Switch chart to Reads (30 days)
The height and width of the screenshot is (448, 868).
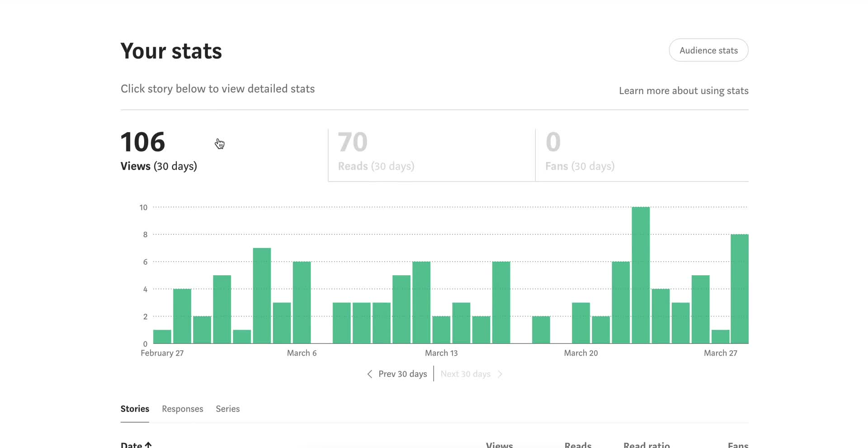point(432,155)
